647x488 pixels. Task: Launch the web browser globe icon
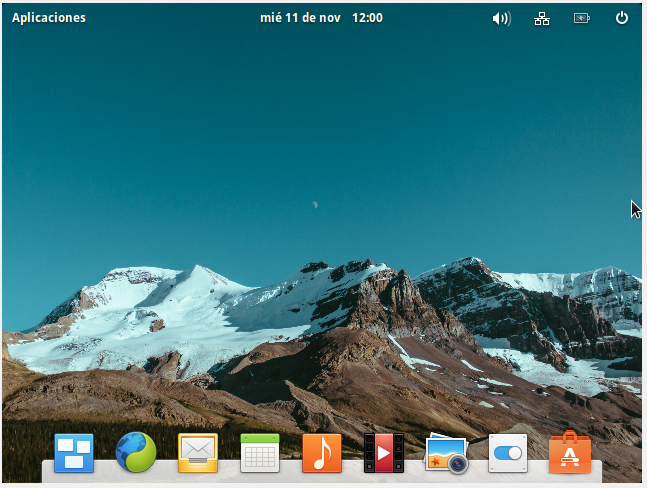pos(136,453)
